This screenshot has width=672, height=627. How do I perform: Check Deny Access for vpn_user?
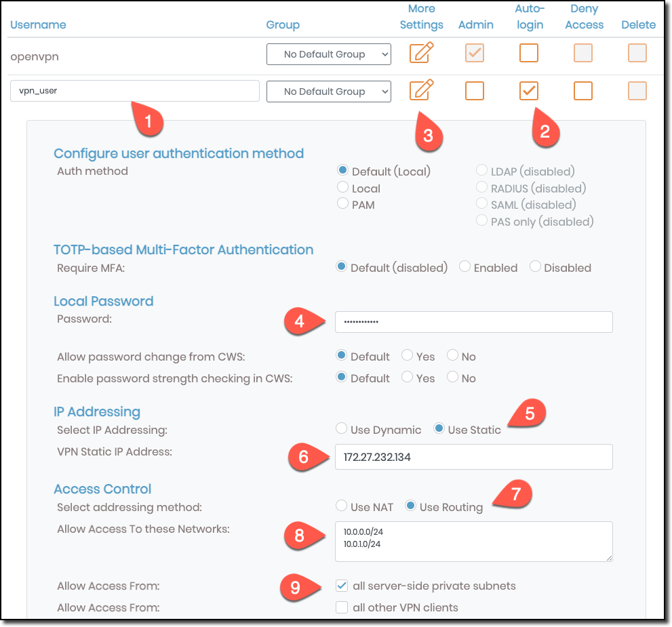tap(583, 91)
